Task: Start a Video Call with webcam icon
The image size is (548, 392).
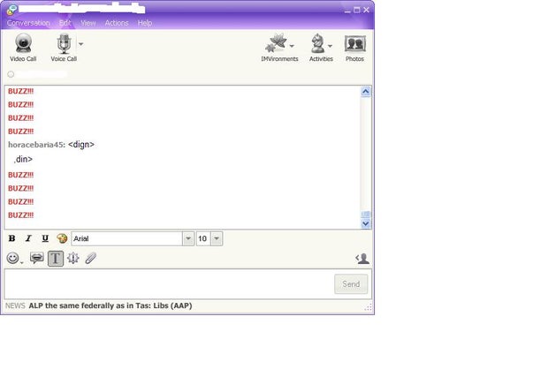Action: pos(23,47)
